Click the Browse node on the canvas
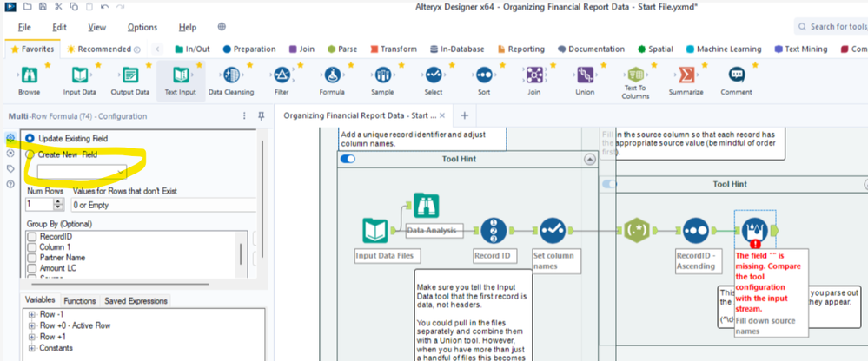The height and width of the screenshot is (361, 868). point(426,205)
